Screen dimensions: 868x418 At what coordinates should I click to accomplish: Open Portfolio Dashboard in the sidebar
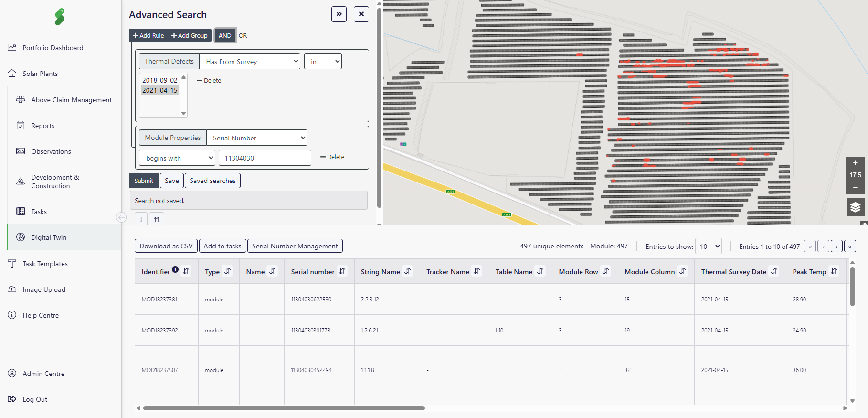tap(53, 48)
